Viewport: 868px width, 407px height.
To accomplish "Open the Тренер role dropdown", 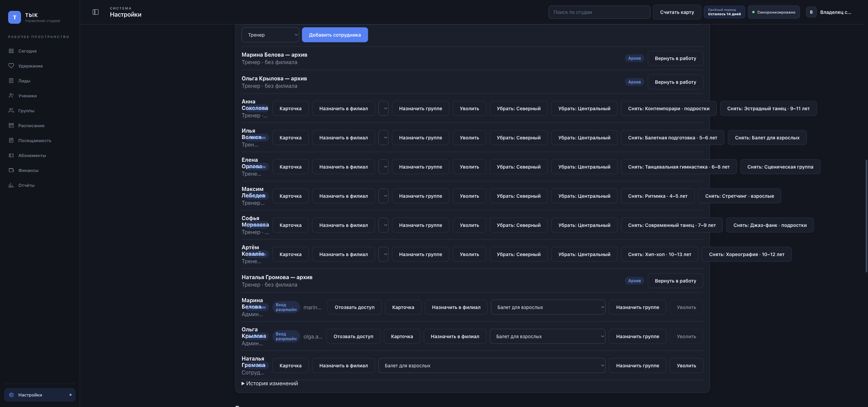I will [270, 35].
